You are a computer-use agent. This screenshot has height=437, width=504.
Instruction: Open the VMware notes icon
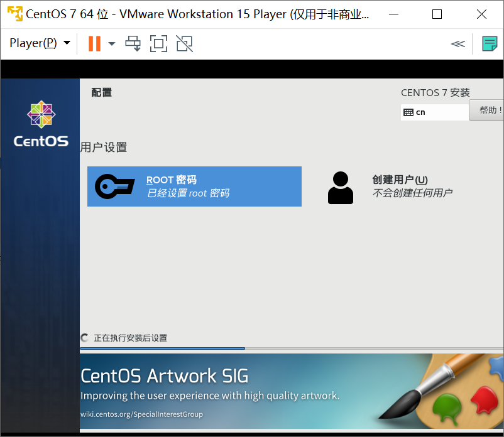(x=490, y=43)
